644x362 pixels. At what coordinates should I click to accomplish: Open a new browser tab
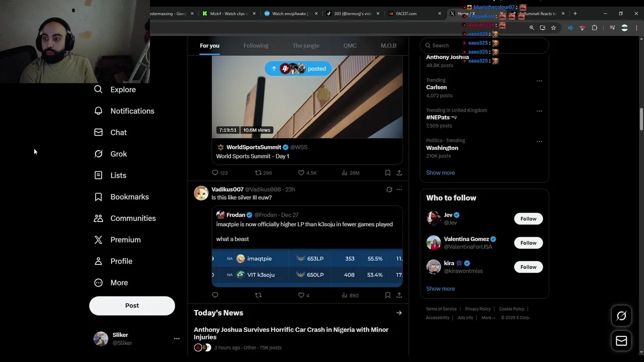click(x=575, y=14)
